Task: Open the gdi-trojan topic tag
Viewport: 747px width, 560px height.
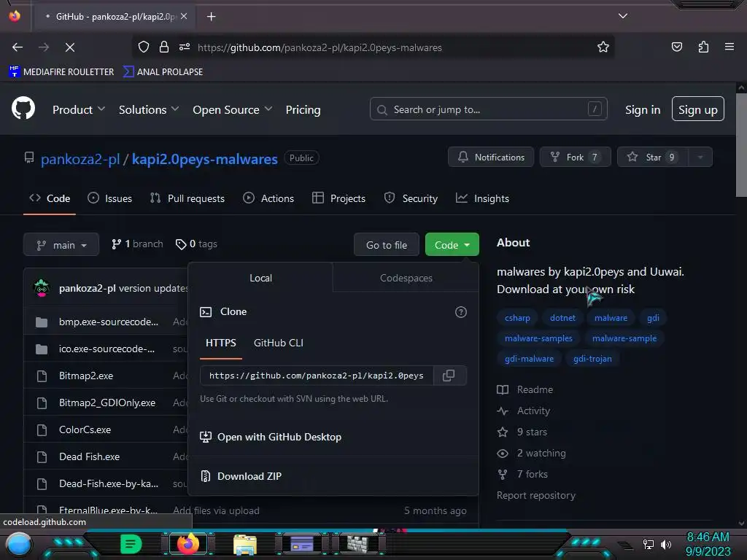Action: pos(592,359)
